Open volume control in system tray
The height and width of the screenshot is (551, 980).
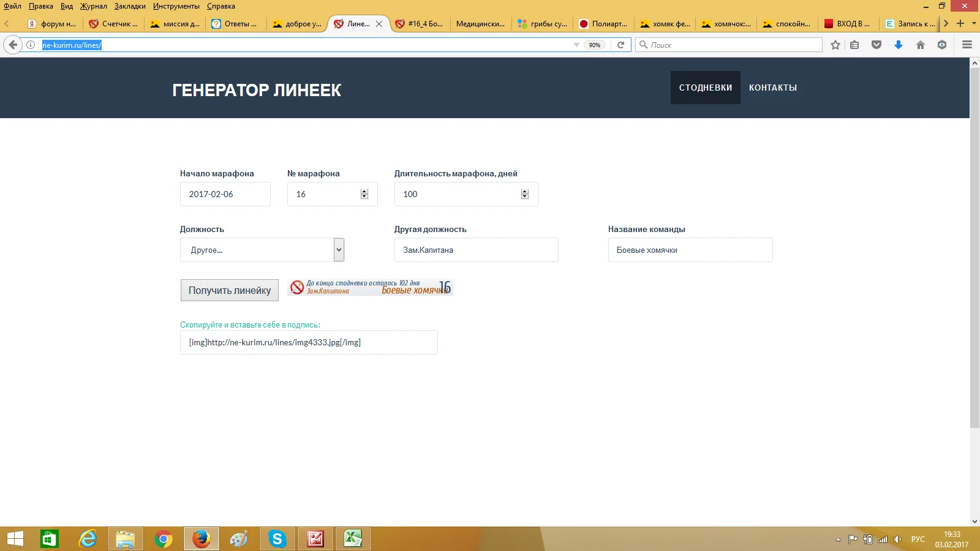[x=897, y=539]
